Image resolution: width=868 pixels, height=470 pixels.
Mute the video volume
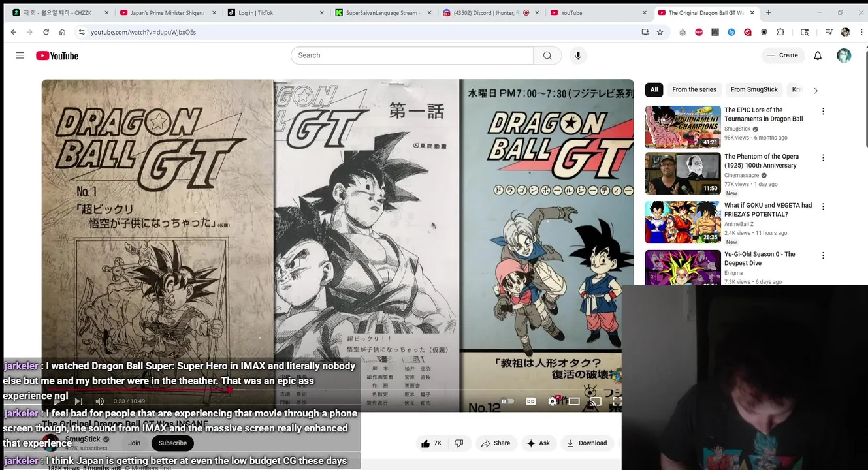click(x=99, y=401)
